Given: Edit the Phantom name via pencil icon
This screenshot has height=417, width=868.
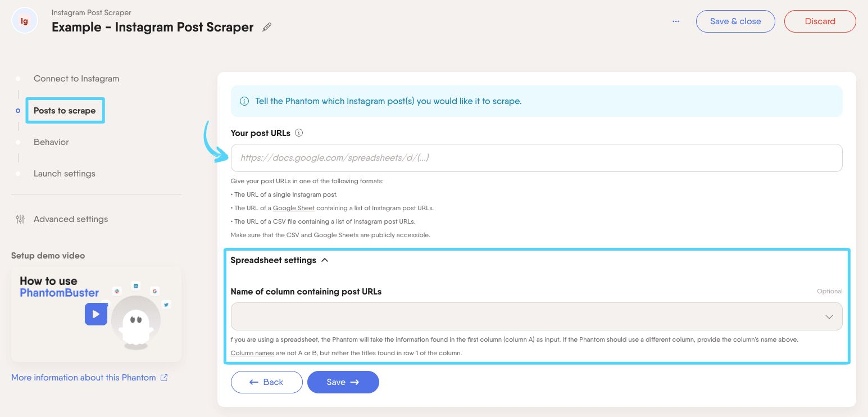Looking at the screenshot, I should [x=267, y=27].
